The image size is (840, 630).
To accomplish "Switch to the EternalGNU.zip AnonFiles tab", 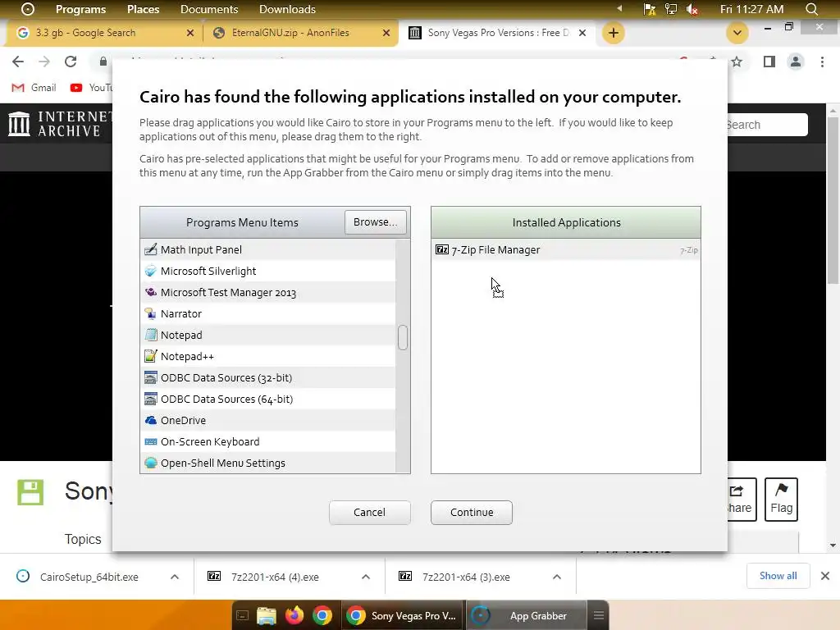I will click(300, 33).
